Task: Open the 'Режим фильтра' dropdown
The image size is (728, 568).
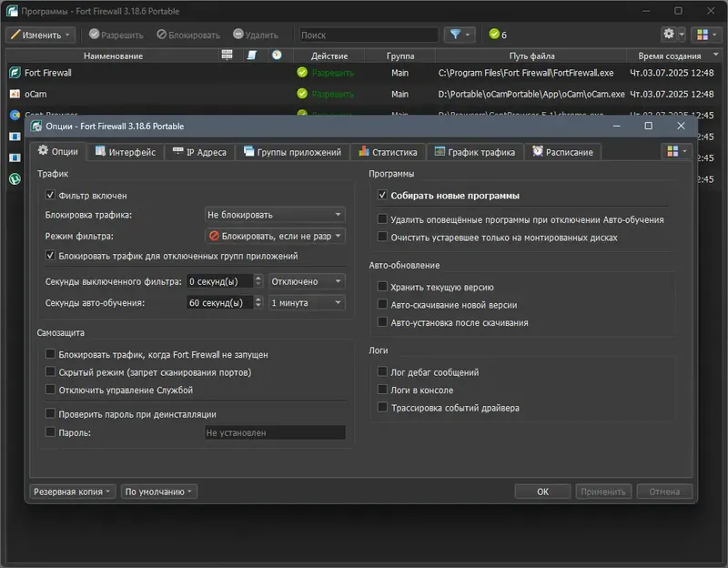Action: tap(275, 236)
